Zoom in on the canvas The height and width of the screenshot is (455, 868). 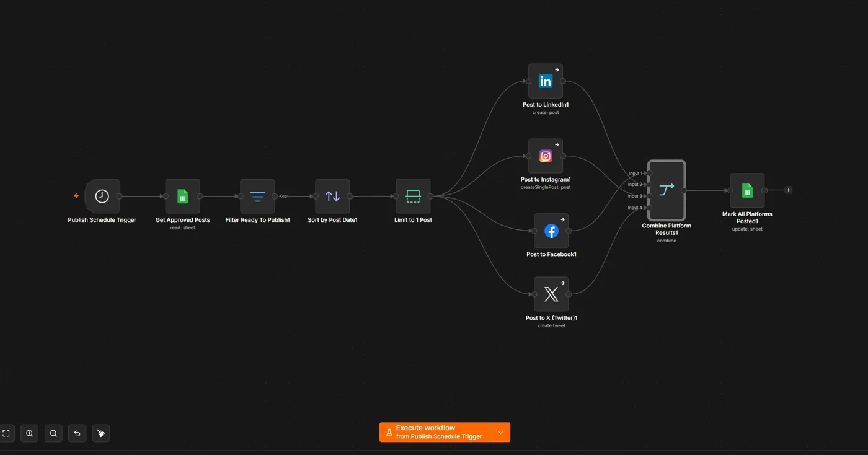30,433
